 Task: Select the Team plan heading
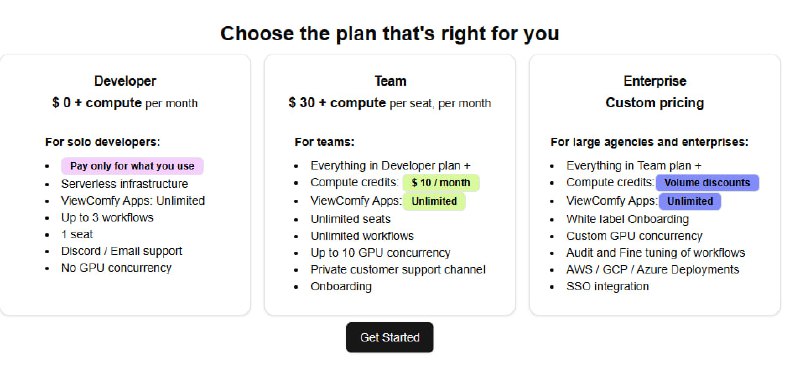[x=390, y=81]
